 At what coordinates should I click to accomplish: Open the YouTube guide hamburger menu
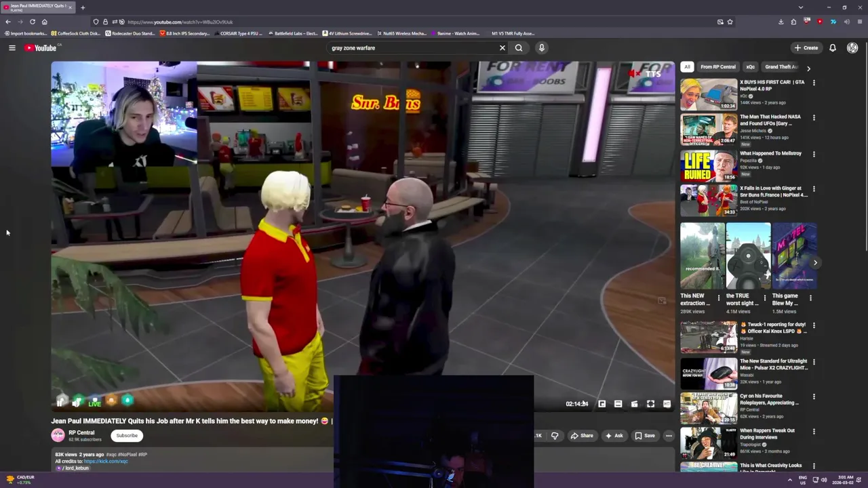[x=12, y=47]
